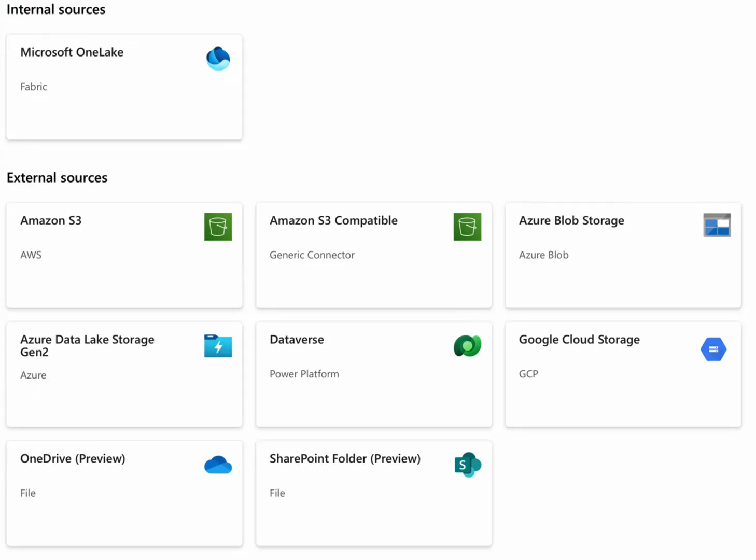756x560 pixels.
Task: Click the External sources heading
Action: [x=57, y=178]
